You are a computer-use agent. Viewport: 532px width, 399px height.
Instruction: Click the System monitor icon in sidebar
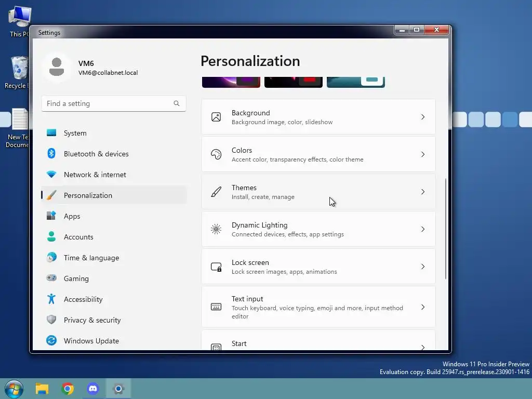click(x=51, y=132)
